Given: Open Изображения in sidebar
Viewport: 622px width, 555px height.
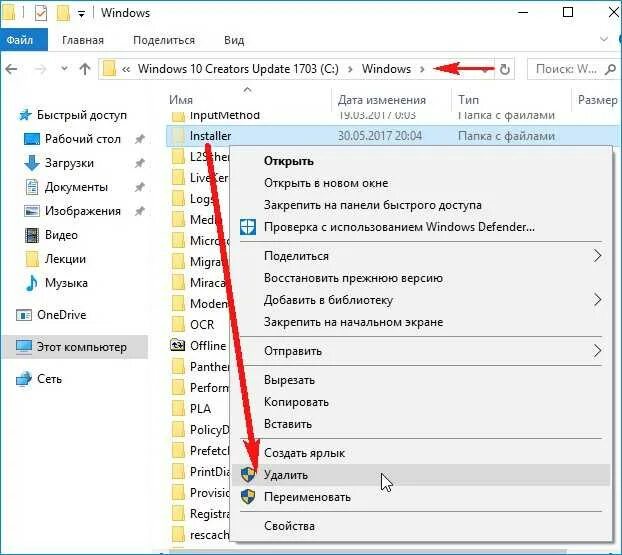Looking at the screenshot, I should point(83,211).
